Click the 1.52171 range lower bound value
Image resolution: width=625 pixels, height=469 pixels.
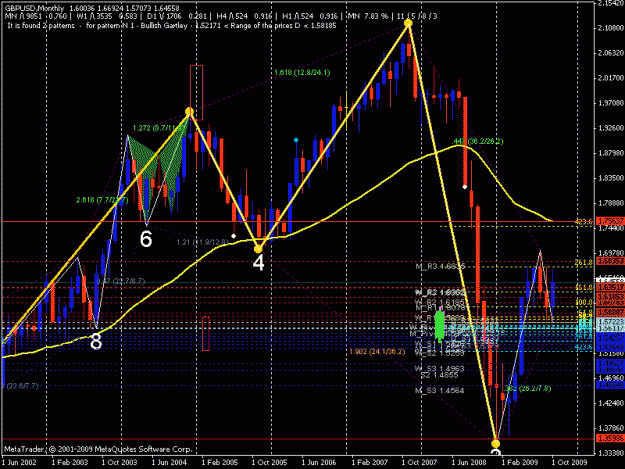point(208,26)
